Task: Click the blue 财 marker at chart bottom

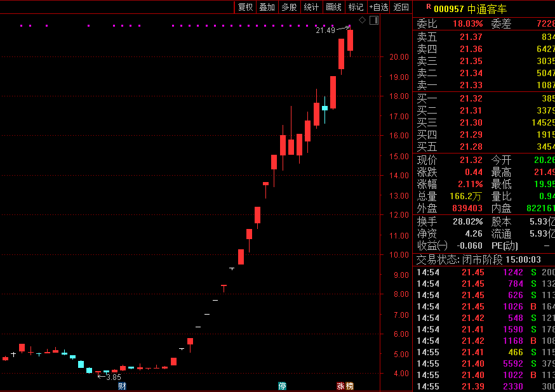Action: 122,386
